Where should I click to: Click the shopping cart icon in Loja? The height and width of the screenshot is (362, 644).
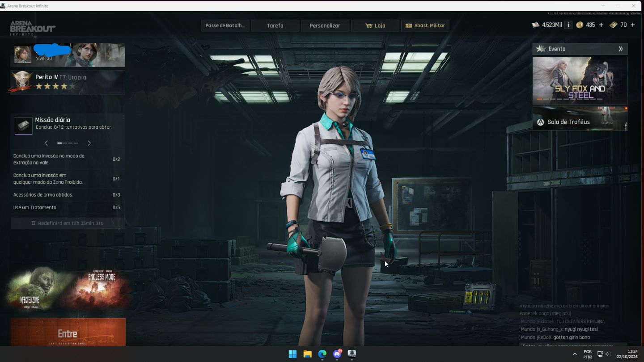click(369, 25)
